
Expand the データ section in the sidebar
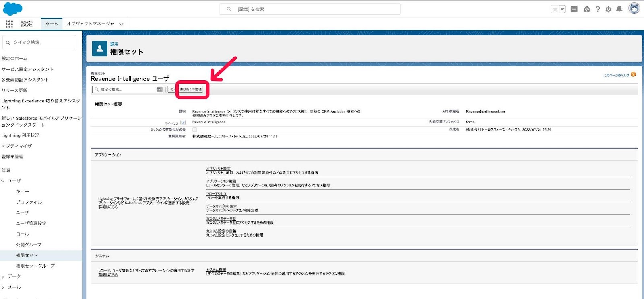pos(3,277)
